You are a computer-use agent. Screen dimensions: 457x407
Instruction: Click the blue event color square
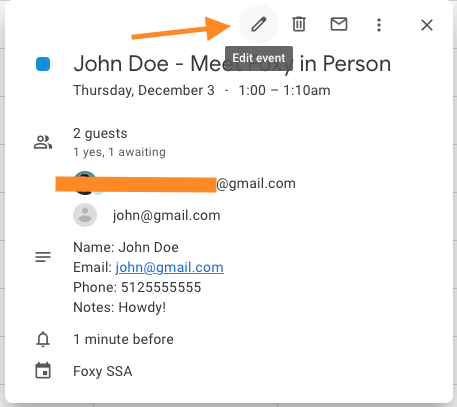(43, 64)
